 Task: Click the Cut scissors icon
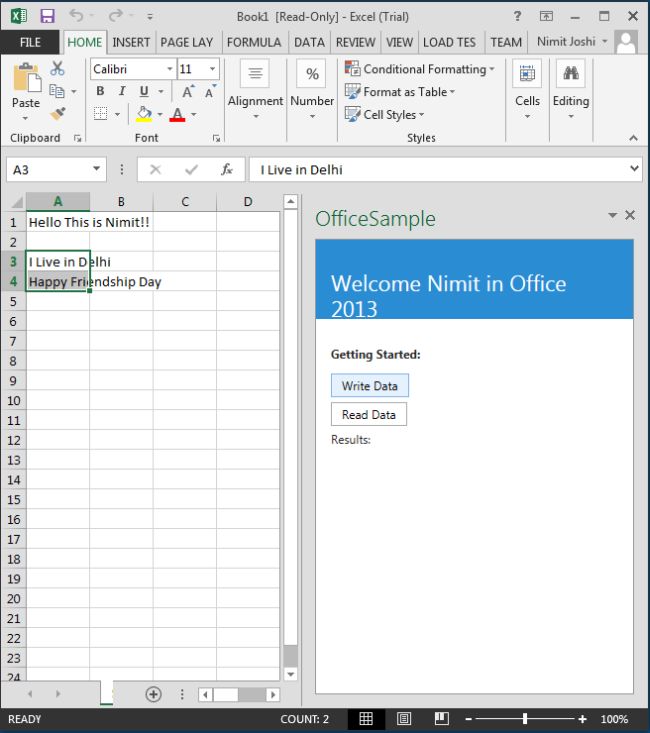tap(58, 68)
